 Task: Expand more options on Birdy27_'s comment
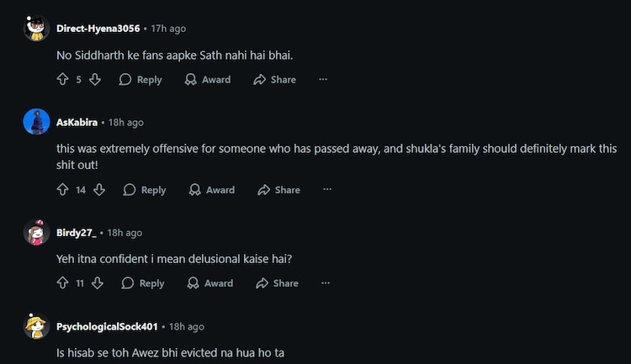coord(326,283)
